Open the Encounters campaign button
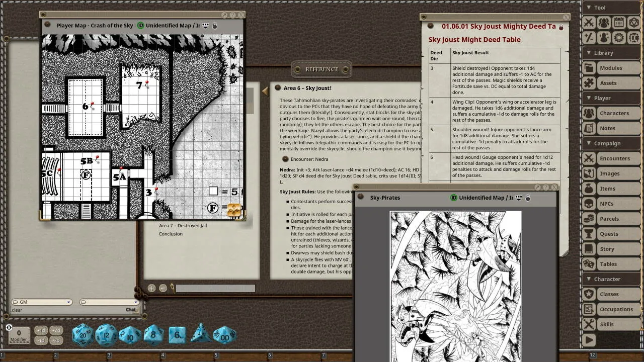This screenshot has height=362, width=644. click(611, 158)
